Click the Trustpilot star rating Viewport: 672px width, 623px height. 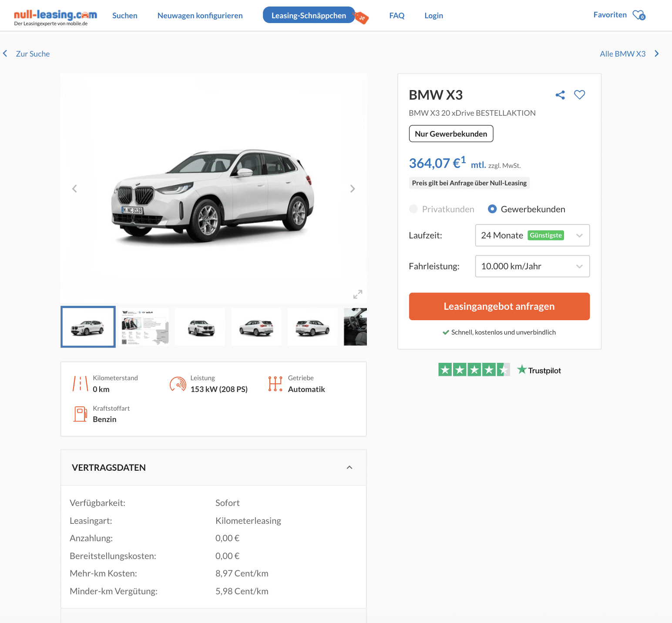point(474,370)
